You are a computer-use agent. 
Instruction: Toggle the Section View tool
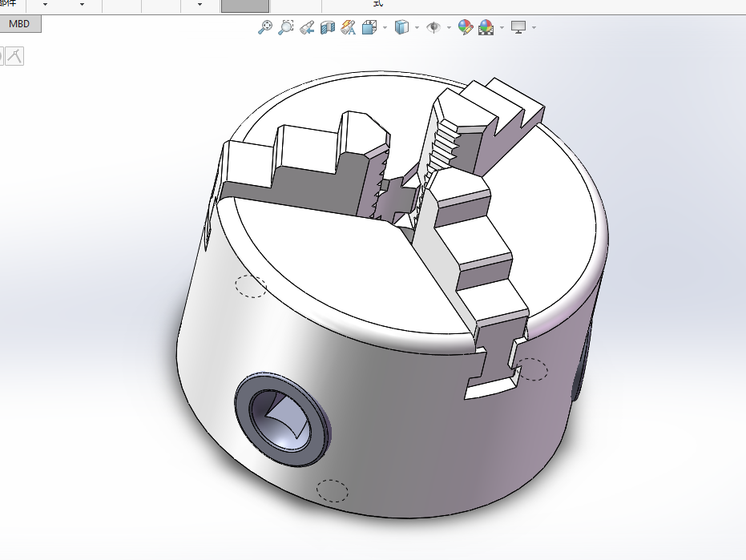click(x=328, y=27)
